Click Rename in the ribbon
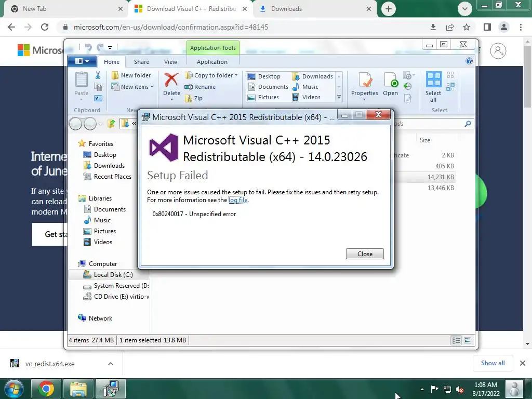532x399 pixels. pyautogui.click(x=200, y=87)
